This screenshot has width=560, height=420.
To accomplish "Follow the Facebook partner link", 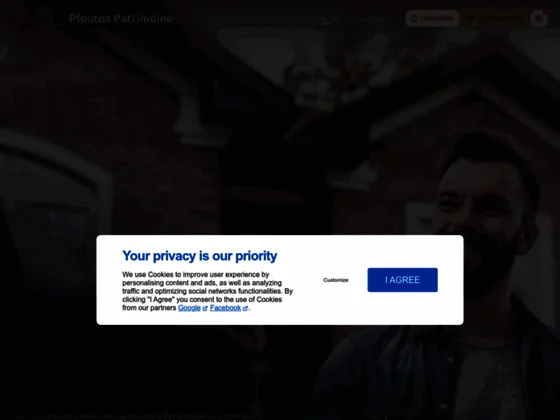I will click(x=225, y=308).
